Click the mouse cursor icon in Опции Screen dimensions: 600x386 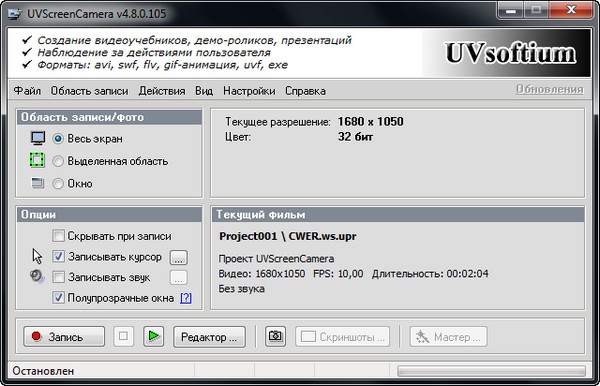[x=37, y=256]
